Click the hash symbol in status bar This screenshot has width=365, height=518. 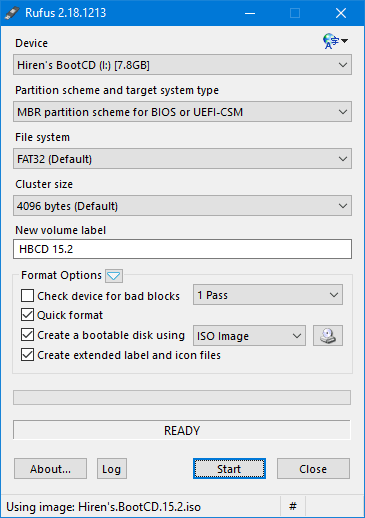(x=293, y=506)
